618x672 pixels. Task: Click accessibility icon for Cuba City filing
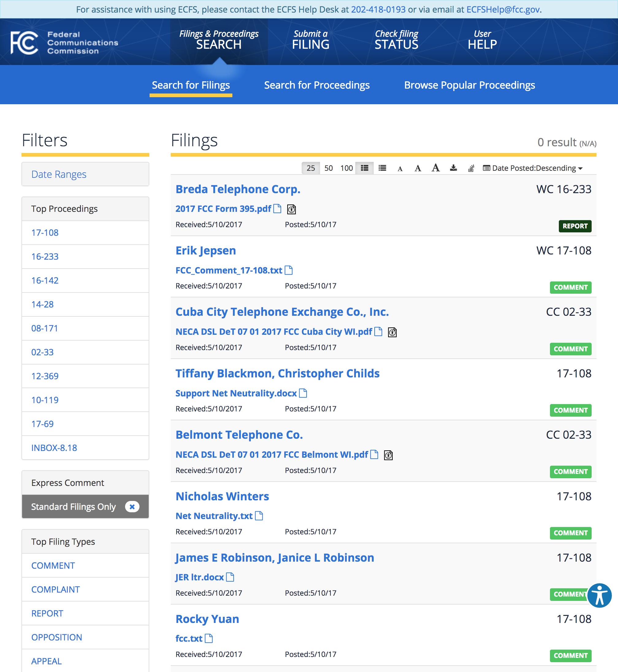point(392,332)
